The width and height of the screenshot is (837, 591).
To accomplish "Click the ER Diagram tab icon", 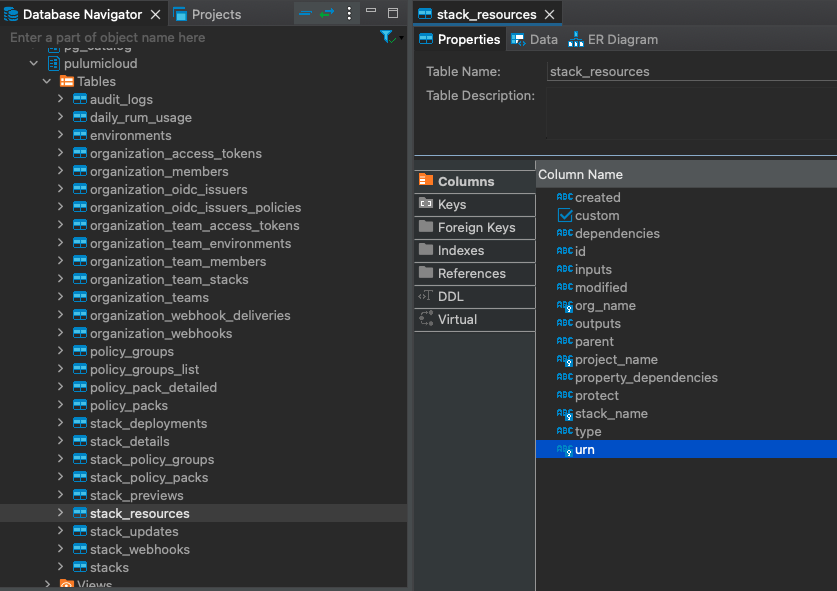I will point(575,40).
